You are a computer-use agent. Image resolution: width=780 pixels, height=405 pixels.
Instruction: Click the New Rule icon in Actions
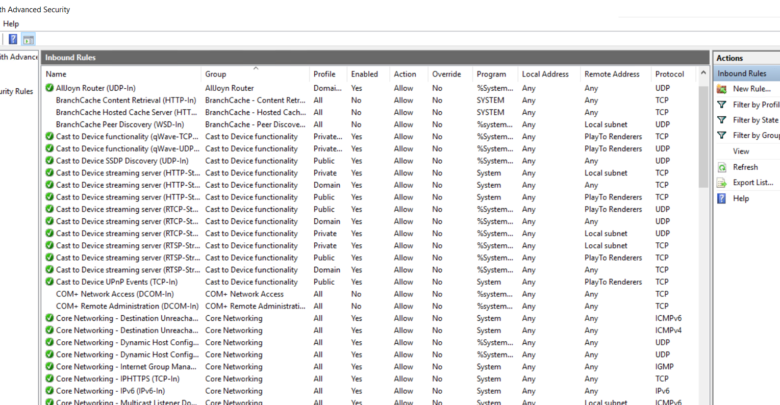(x=722, y=89)
